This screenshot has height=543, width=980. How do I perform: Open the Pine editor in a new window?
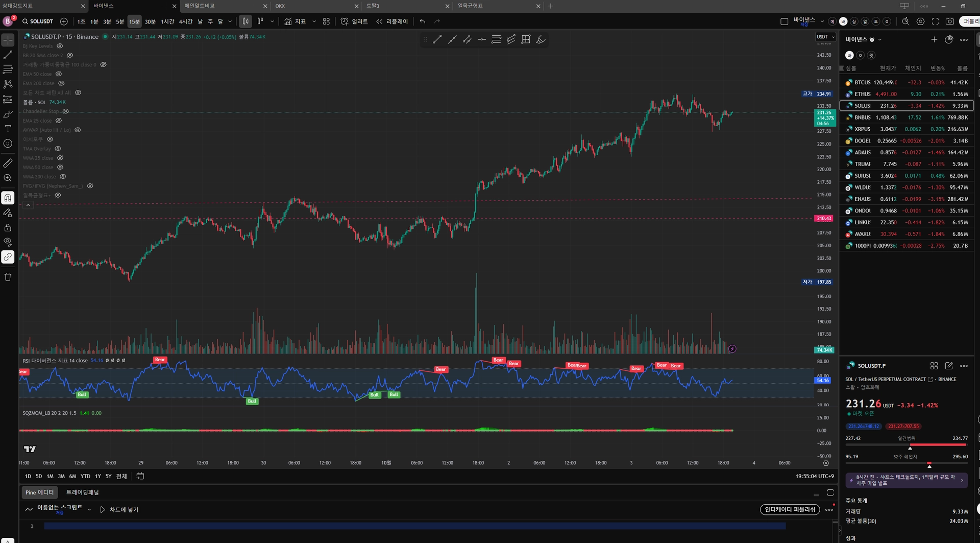[830, 492]
